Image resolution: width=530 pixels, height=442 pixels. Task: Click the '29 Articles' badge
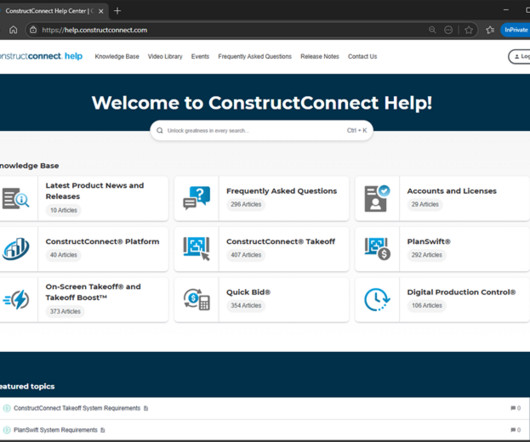click(x=425, y=204)
